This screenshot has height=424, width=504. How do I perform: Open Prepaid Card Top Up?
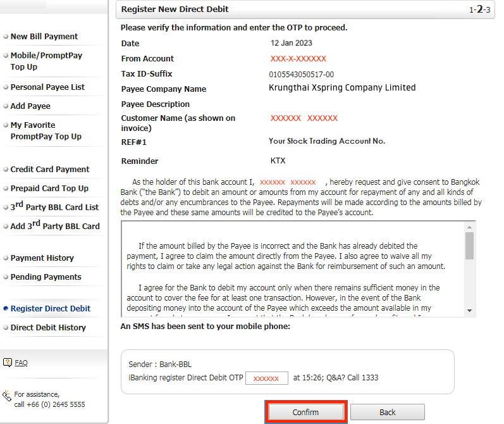(x=49, y=189)
